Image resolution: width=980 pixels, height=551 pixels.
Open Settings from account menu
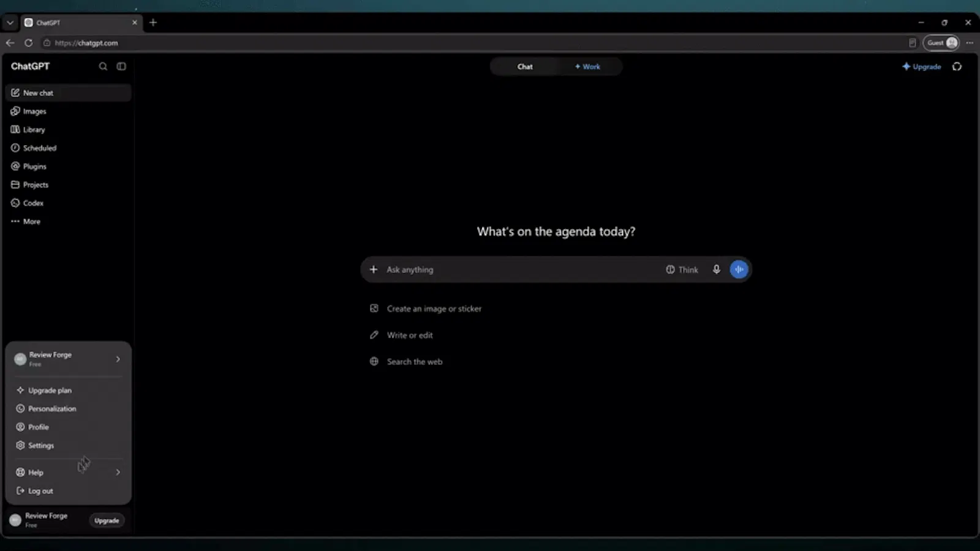[69, 446]
